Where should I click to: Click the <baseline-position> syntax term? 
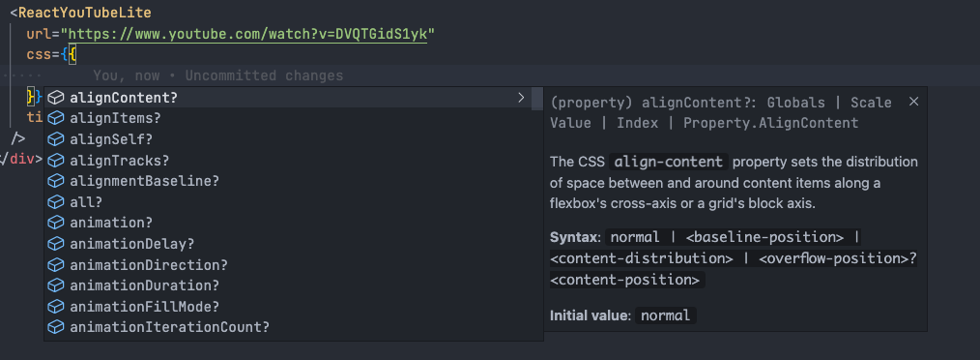pyautogui.click(x=765, y=237)
